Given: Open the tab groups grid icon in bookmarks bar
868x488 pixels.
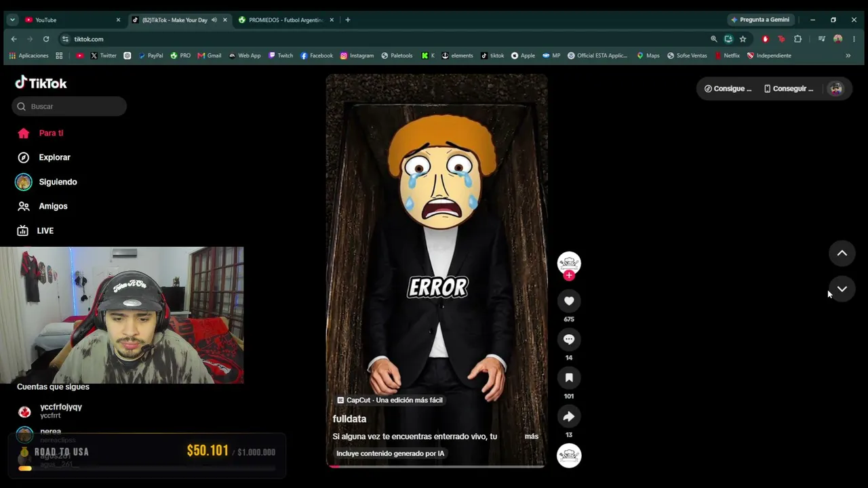Looking at the screenshot, I should [59, 56].
